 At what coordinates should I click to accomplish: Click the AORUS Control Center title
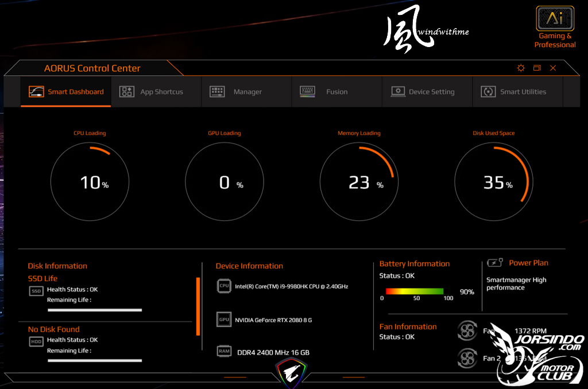coord(92,68)
